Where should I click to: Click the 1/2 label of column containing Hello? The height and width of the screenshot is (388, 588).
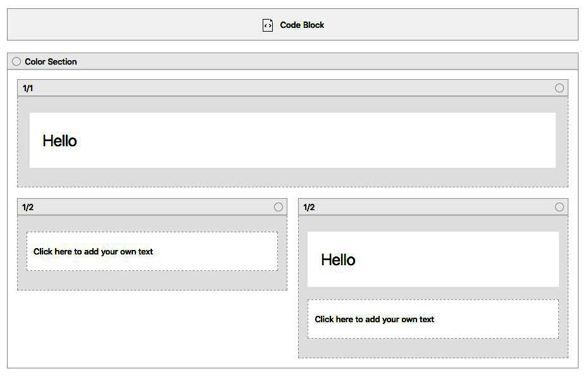coord(309,208)
